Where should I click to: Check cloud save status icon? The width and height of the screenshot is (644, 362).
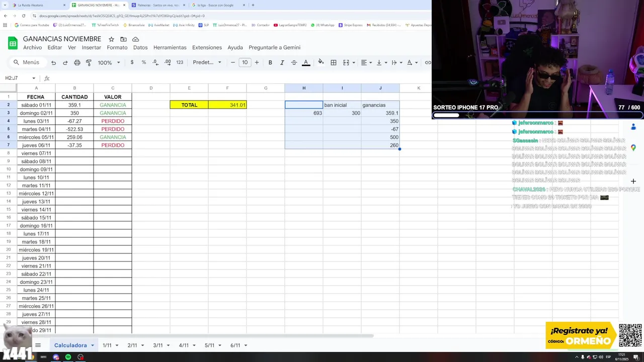click(x=135, y=39)
